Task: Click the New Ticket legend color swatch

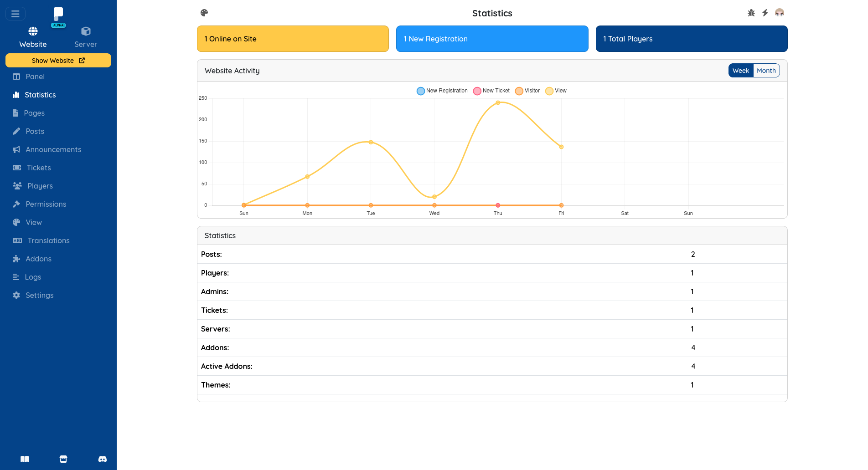Action: [x=477, y=91]
